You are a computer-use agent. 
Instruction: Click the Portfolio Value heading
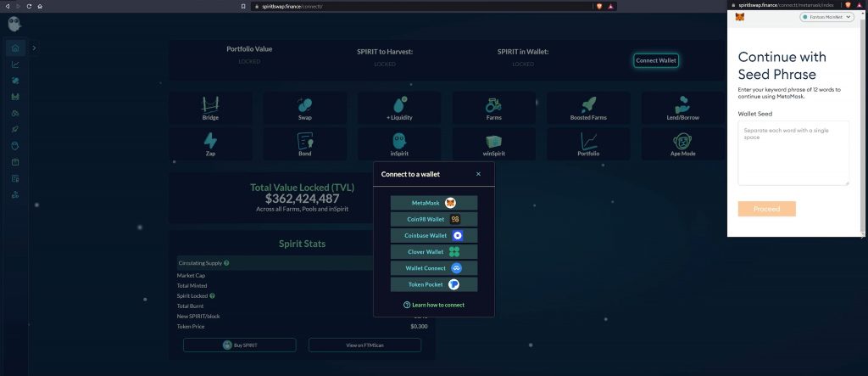pos(249,48)
